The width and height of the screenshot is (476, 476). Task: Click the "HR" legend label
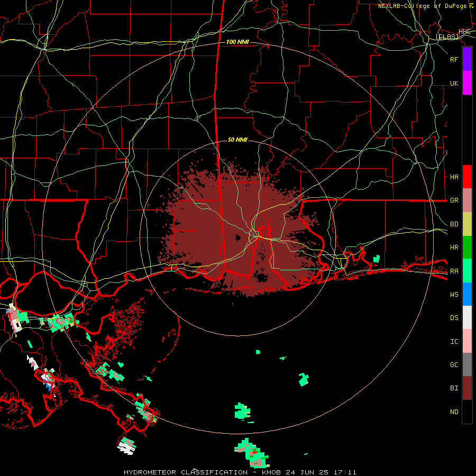click(454, 248)
